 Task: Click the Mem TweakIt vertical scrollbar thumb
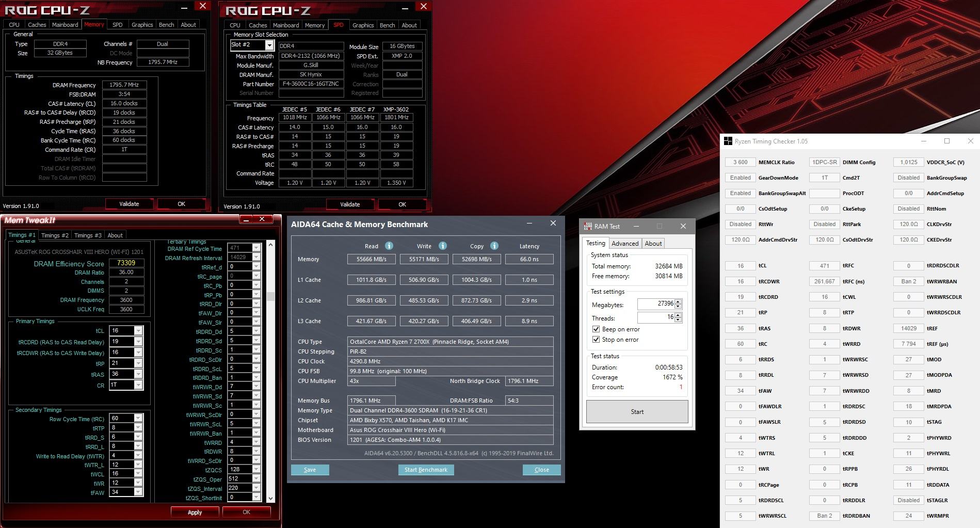(x=270, y=297)
